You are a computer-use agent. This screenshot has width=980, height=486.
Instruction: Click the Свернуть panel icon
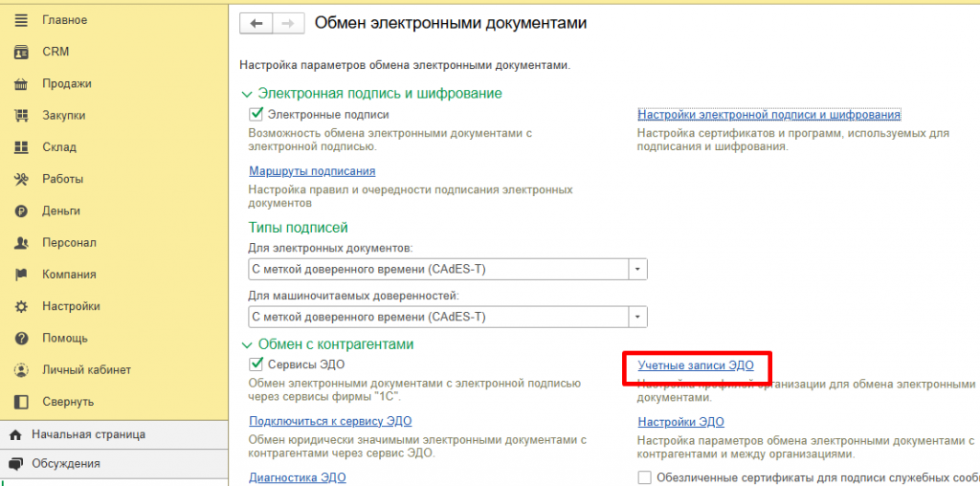pyautogui.click(x=21, y=402)
